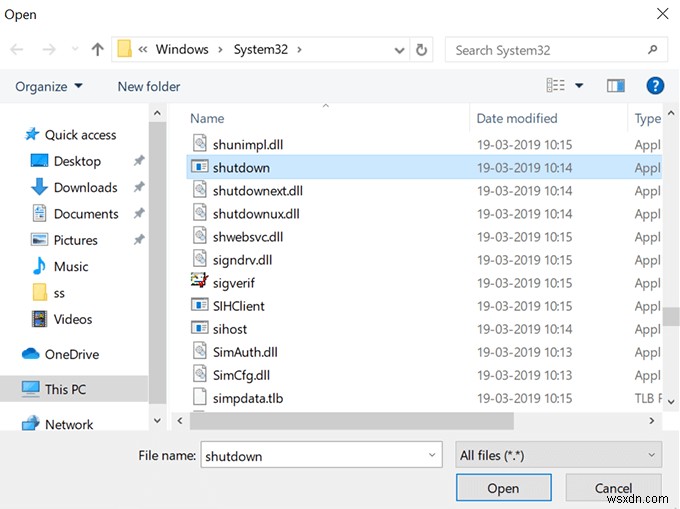
Task: Click the Forward navigation arrow
Action: (x=49, y=49)
